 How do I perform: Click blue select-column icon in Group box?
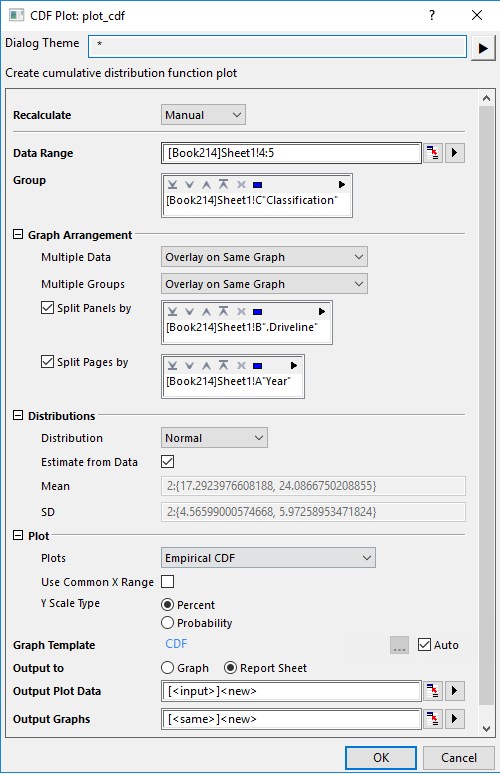pos(257,185)
